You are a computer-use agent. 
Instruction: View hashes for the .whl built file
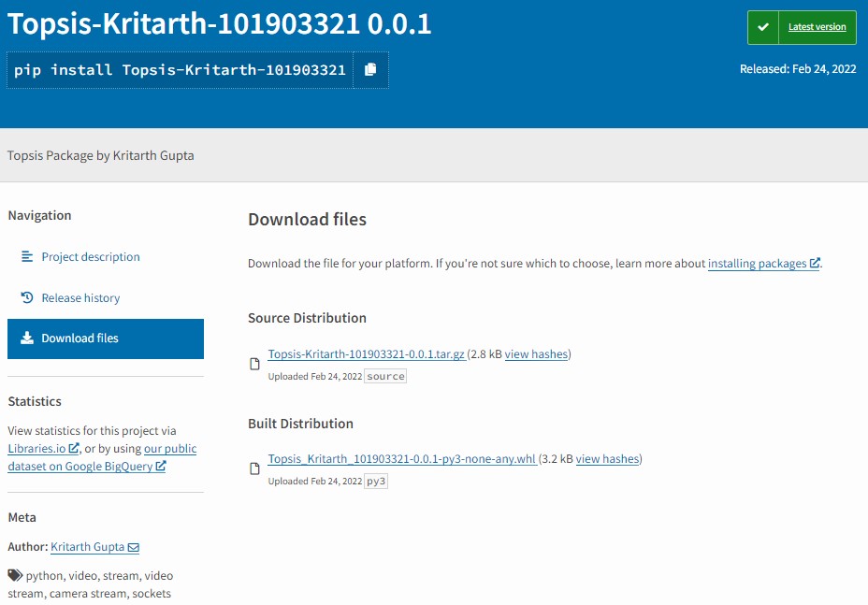(607, 459)
